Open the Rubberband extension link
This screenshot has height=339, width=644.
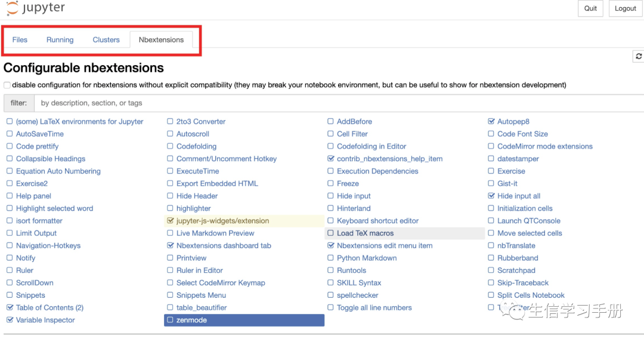(x=518, y=258)
